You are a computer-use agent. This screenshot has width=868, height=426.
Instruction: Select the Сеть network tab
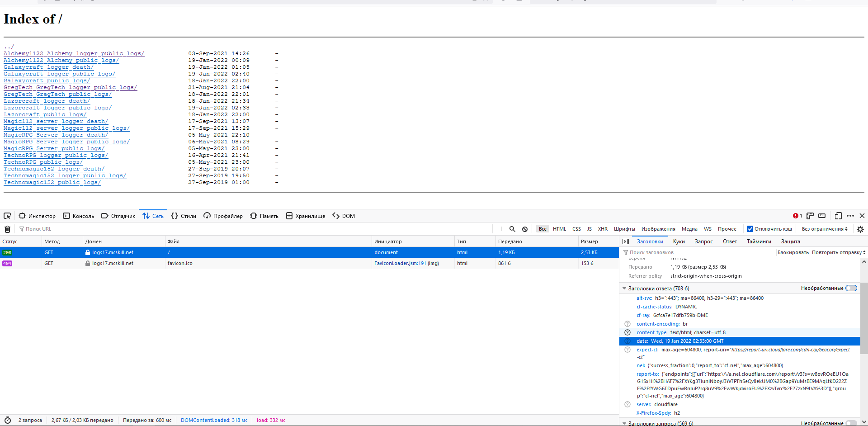(x=153, y=216)
